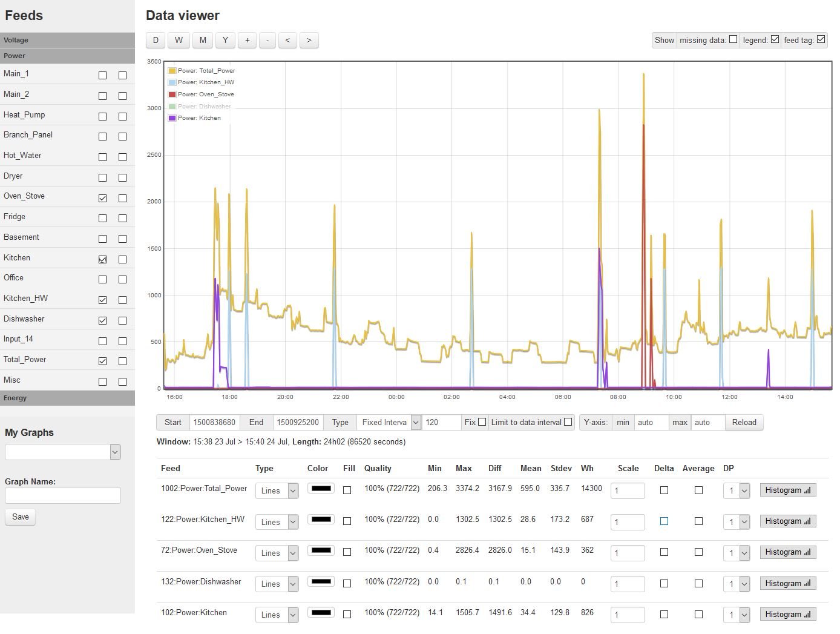Expand the Energy feeds section header
Image resolution: width=840 pixels, height=634 pixels.
coord(67,398)
